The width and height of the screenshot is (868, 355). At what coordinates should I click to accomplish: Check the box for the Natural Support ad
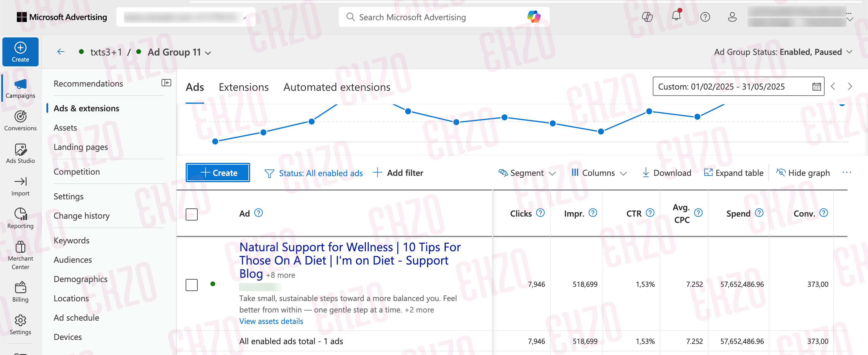(x=191, y=285)
